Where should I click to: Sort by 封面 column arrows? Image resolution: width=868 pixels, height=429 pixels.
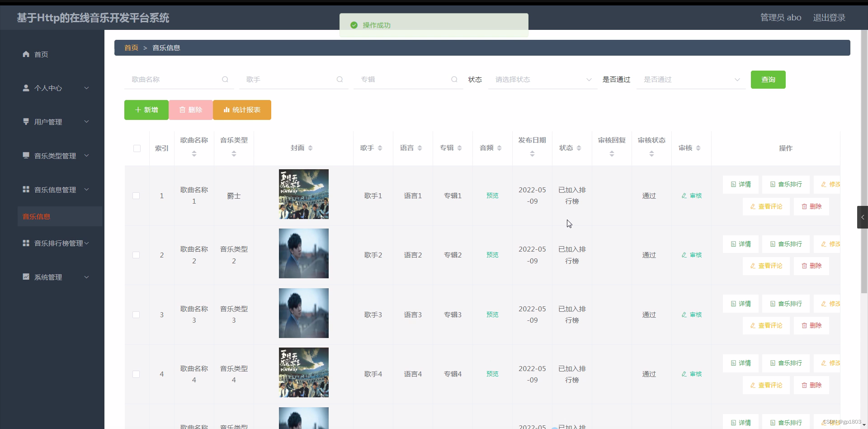(310, 148)
